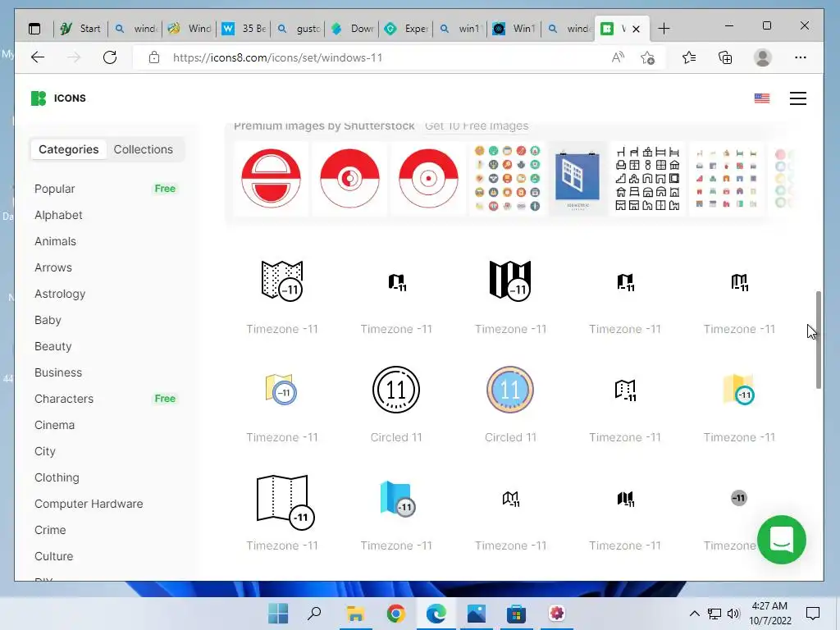Switch to the 35 Be browser tab
Screen dimensions: 840x630
point(244,29)
